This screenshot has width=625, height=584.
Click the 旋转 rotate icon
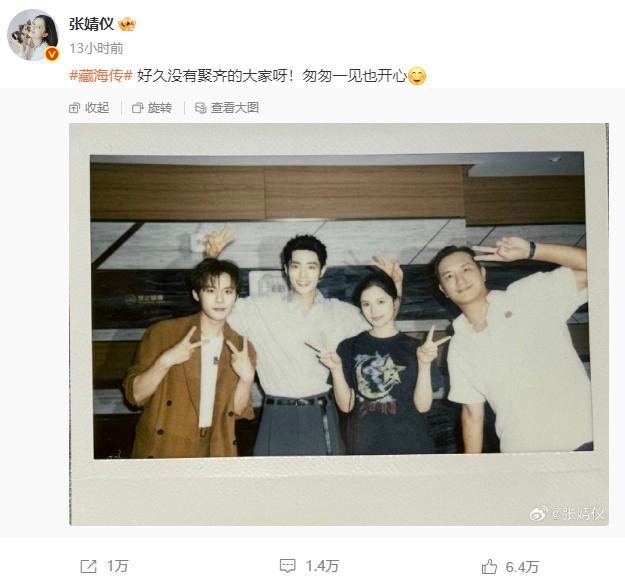click(138, 108)
